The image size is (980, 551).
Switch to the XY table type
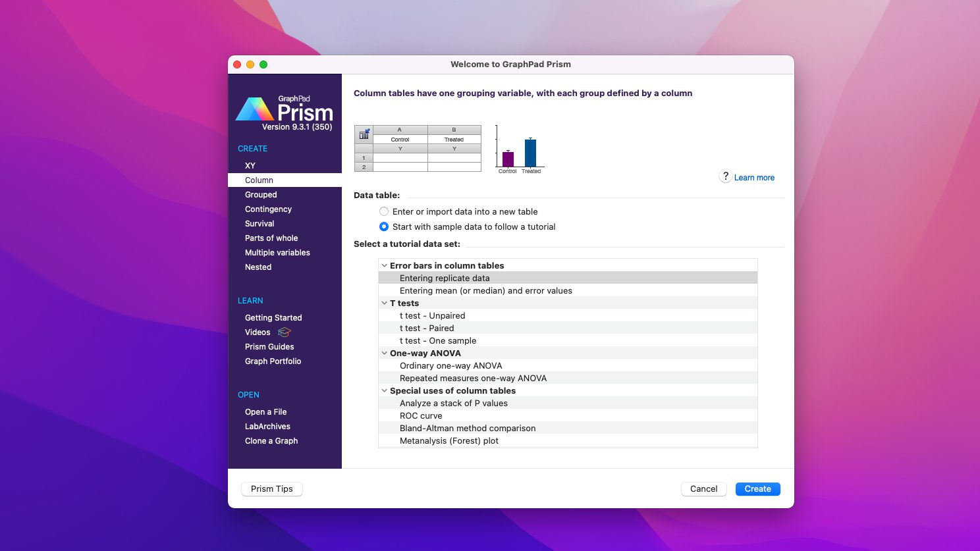point(250,166)
